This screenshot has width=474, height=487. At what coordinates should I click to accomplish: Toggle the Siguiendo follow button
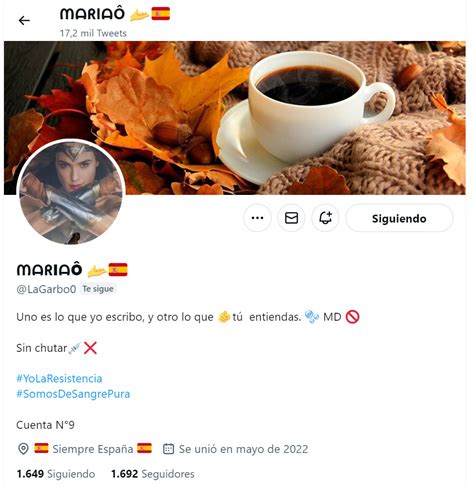click(x=399, y=218)
